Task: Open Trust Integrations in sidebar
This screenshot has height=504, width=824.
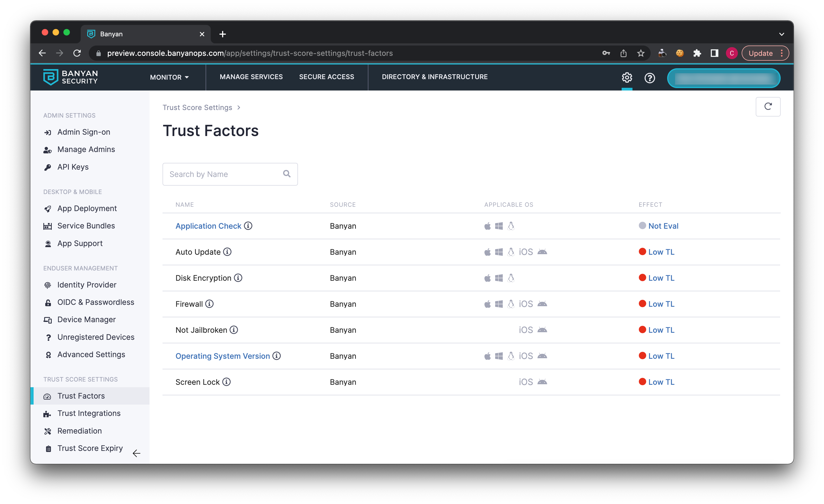Action: pyautogui.click(x=89, y=413)
